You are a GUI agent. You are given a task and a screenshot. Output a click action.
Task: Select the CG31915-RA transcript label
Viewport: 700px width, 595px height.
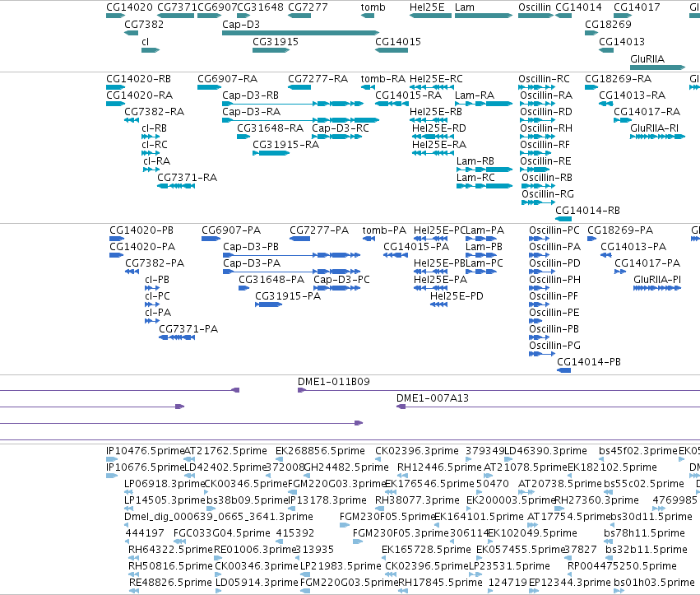(x=285, y=145)
